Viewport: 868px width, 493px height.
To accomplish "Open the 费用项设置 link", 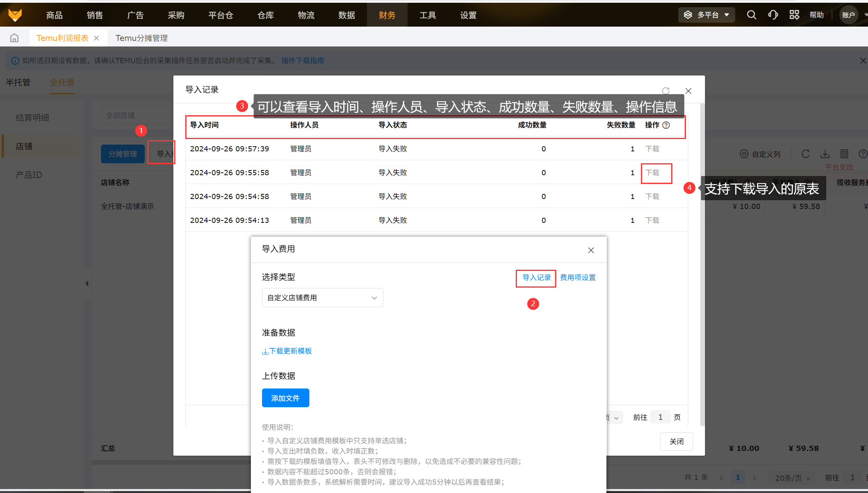I will click(x=578, y=278).
